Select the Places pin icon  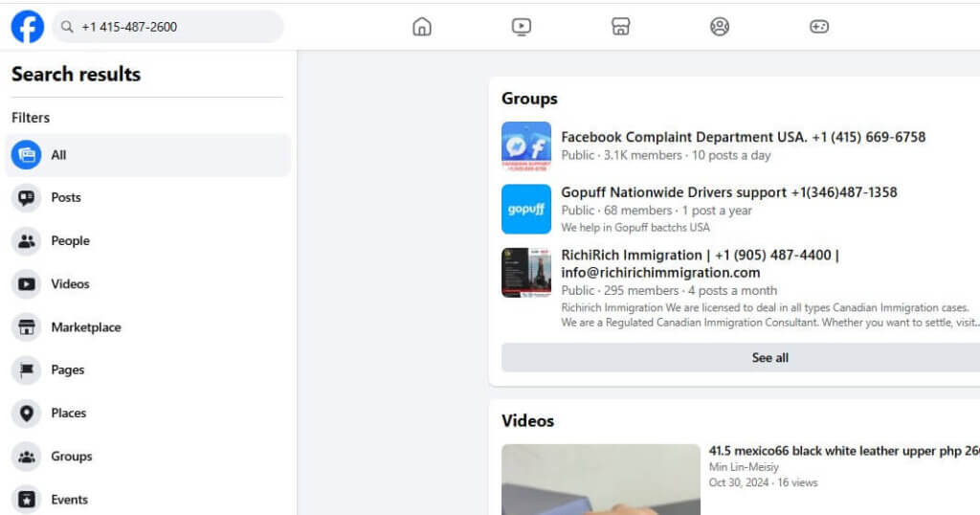tap(26, 414)
